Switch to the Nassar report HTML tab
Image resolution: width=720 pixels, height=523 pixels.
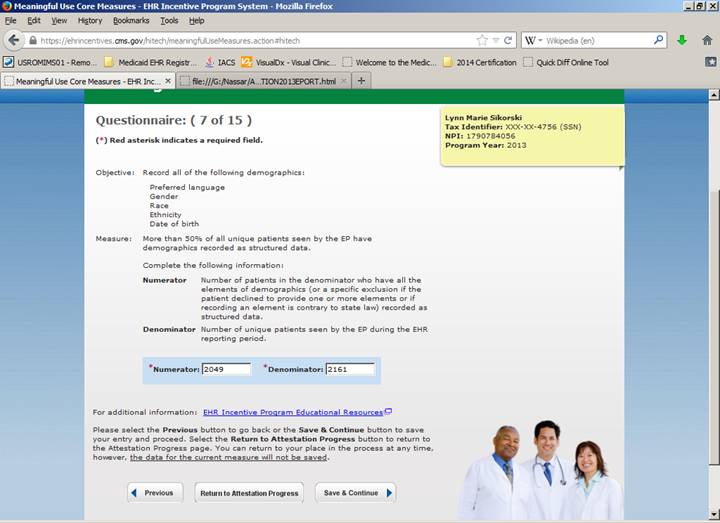(260, 80)
